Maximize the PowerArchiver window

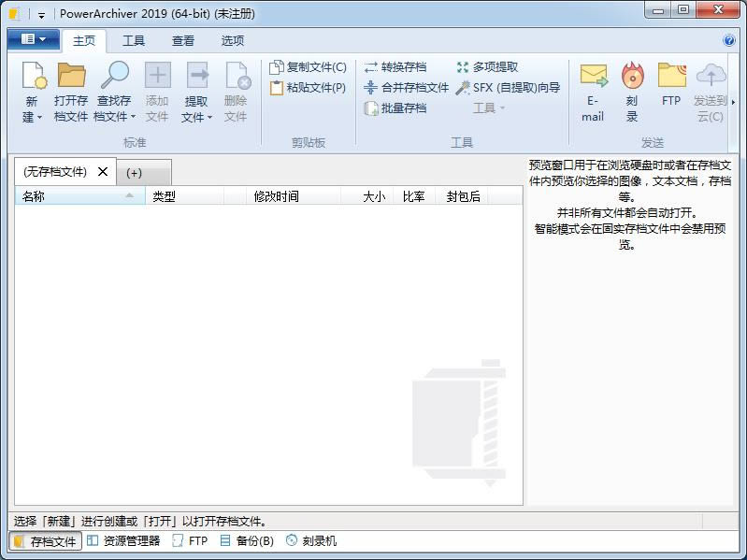click(683, 10)
